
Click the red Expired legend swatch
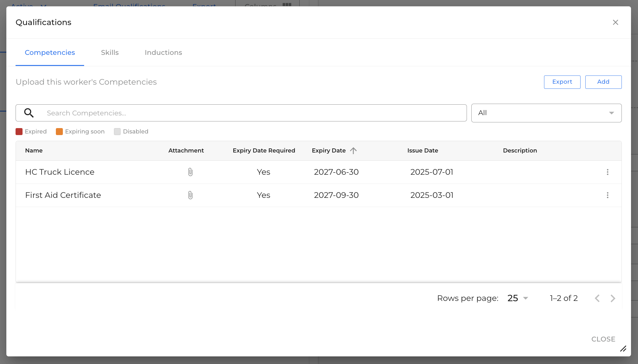(19, 132)
